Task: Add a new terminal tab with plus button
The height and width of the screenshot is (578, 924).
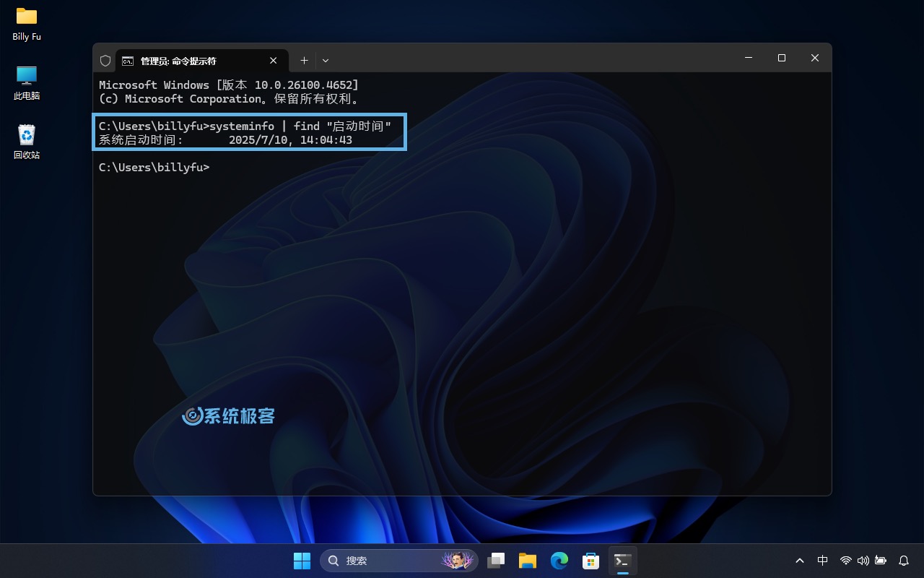Action: 304,61
